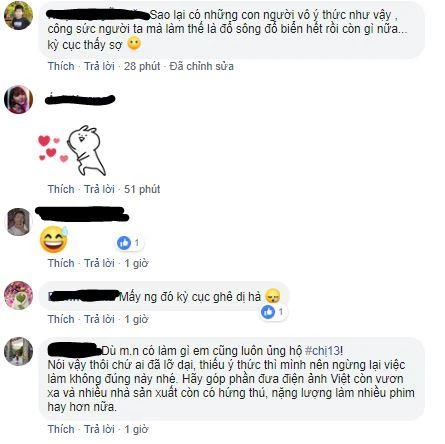Click like reaction icon on laughing emoji comment
Image resolution: width=445 pixels, height=444 pixels.
[x=124, y=243]
